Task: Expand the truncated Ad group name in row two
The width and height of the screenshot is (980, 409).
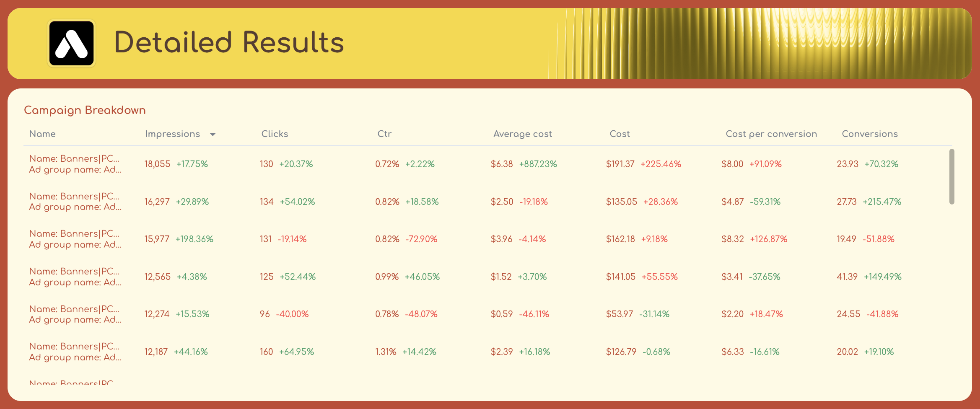Action: (75, 207)
